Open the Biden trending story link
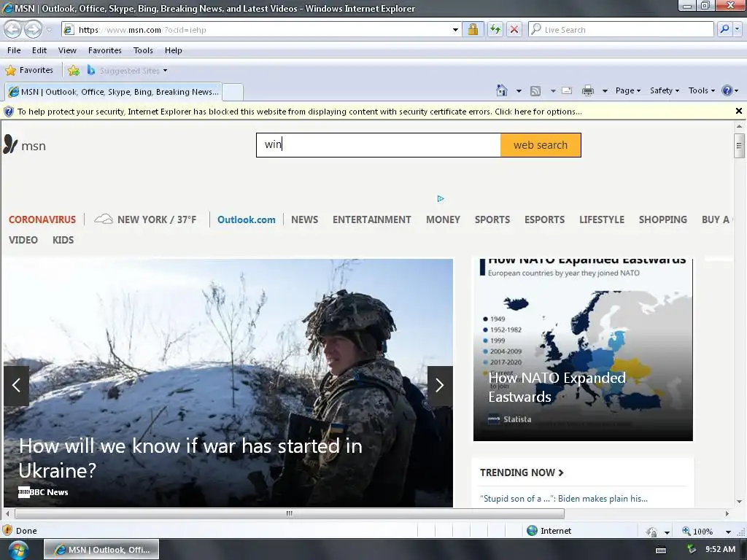Image resolution: width=747 pixels, height=560 pixels. 564,499
